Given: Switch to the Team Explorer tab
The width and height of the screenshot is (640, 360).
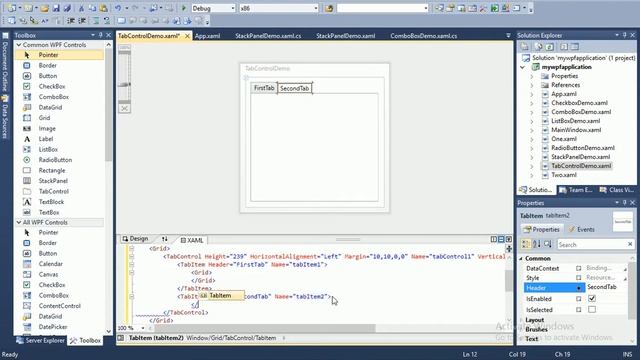Looking at the screenshot, I should tap(575, 190).
